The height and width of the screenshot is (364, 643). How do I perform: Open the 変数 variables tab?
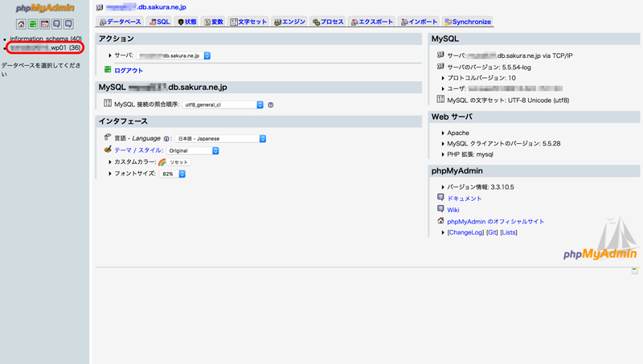(214, 22)
